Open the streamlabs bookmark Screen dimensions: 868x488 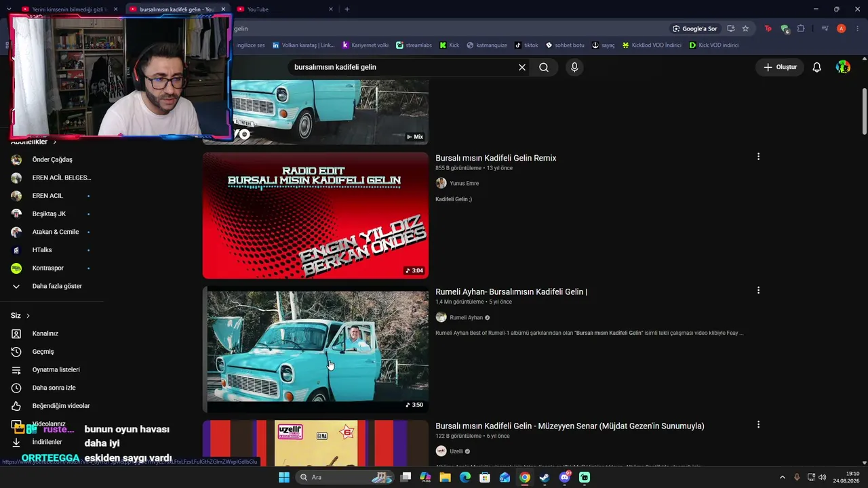pos(414,45)
